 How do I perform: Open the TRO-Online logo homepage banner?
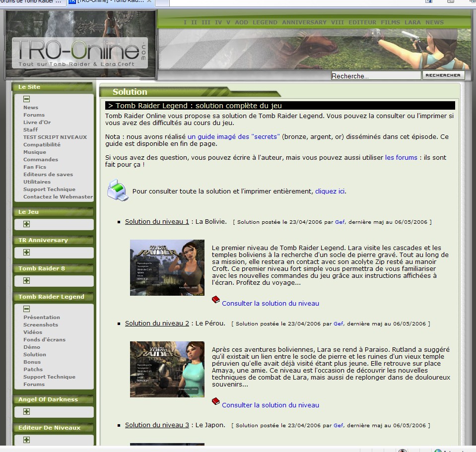(x=81, y=44)
